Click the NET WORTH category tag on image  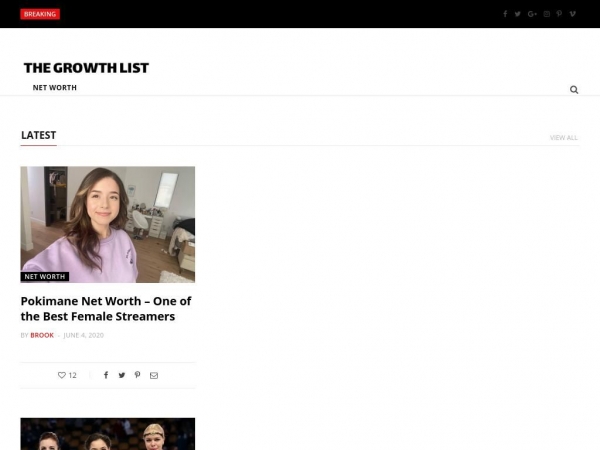[45, 277]
